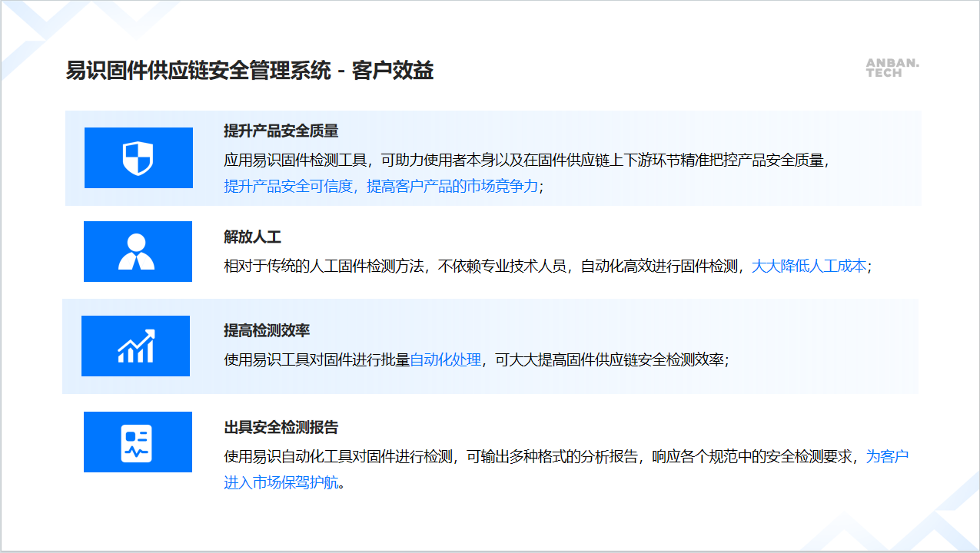
Task: Click the ANBAN.TECH logo
Action: tap(892, 68)
